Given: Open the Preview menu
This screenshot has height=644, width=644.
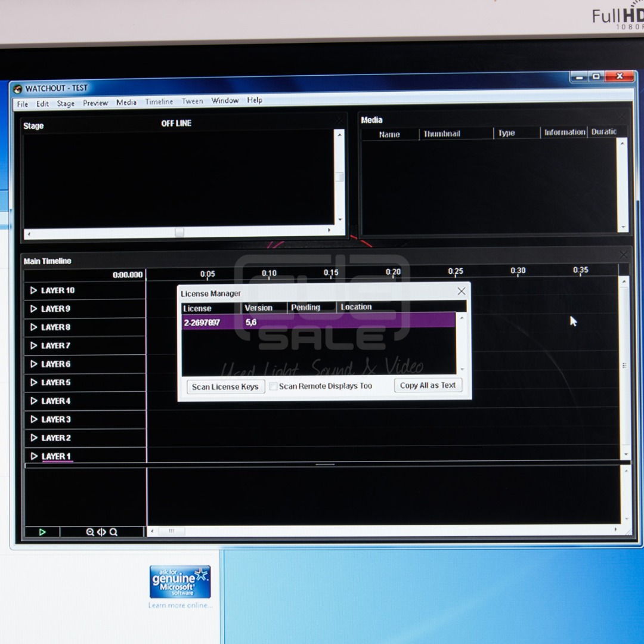Looking at the screenshot, I should coord(95,103).
